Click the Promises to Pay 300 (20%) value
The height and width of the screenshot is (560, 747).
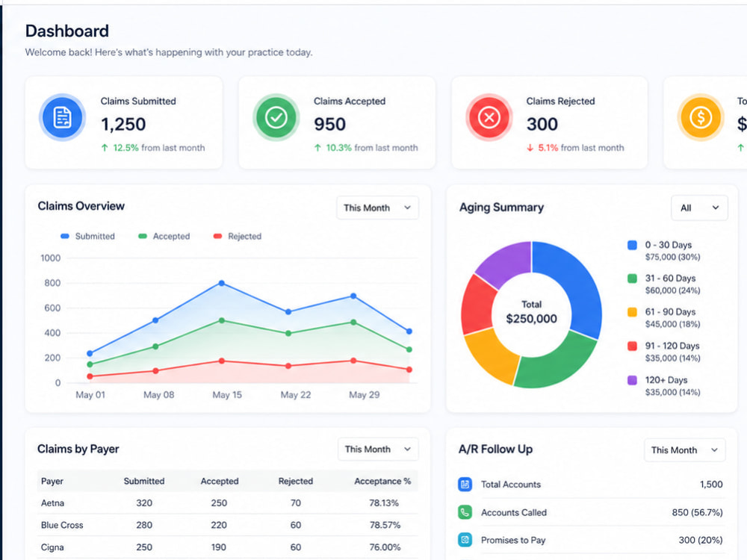point(701,540)
